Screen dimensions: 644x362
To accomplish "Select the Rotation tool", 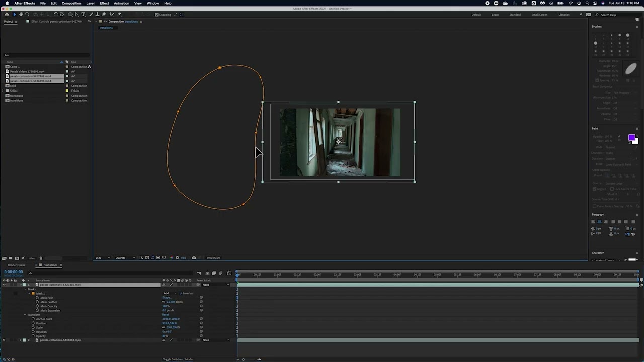I will (x=56, y=14).
